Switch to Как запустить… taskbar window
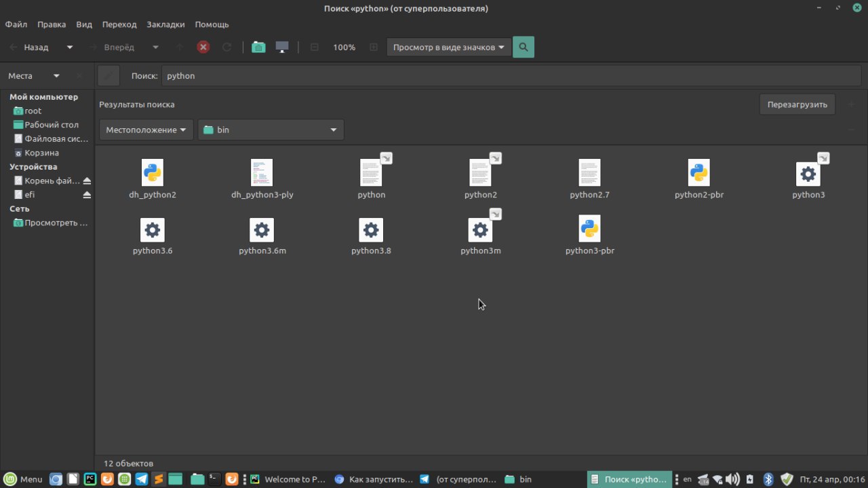 (x=374, y=479)
